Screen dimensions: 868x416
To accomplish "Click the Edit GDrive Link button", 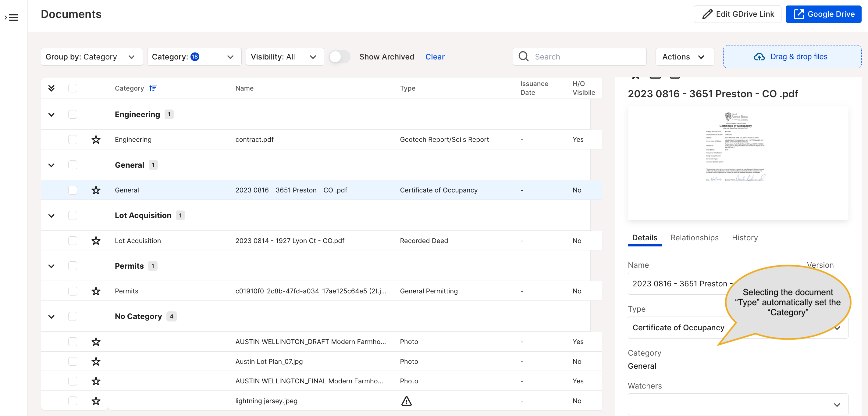I will pyautogui.click(x=737, y=14).
